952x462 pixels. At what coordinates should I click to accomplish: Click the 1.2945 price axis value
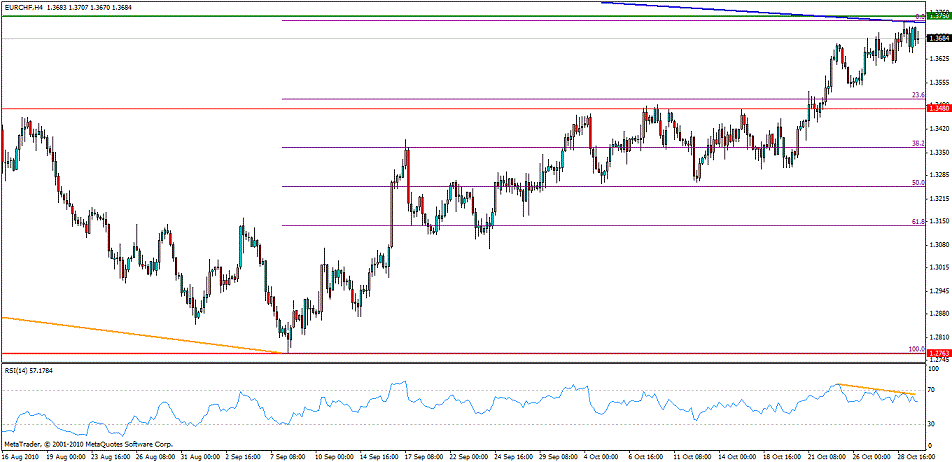pos(939,290)
